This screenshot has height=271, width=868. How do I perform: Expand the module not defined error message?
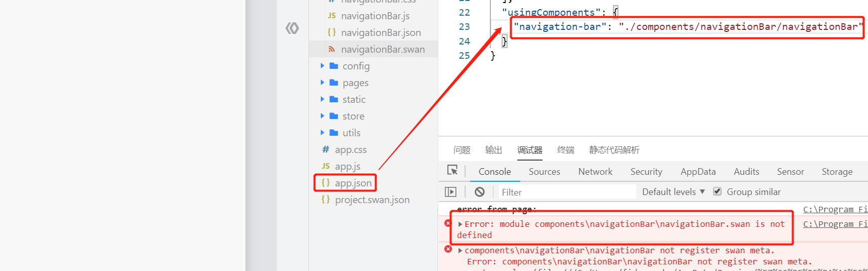[x=460, y=224]
